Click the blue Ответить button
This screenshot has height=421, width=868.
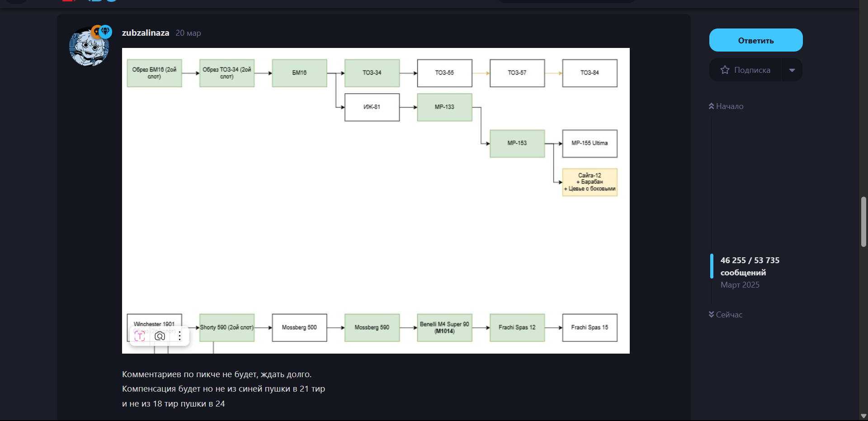click(756, 40)
